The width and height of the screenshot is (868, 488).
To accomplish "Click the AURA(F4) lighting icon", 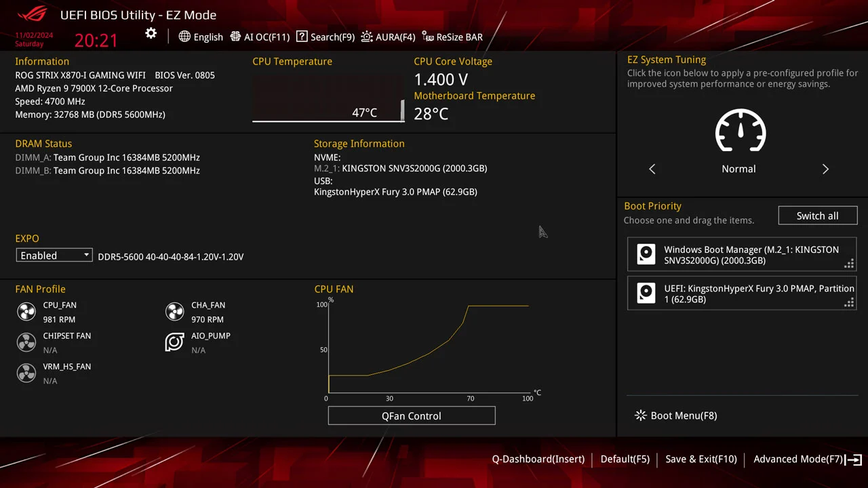I will (366, 37).
